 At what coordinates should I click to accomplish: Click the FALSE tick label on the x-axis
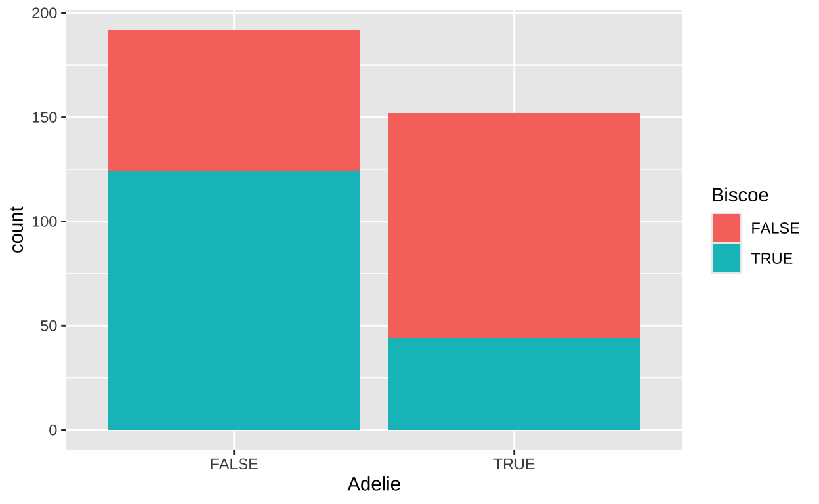click(x=234, y=465)
